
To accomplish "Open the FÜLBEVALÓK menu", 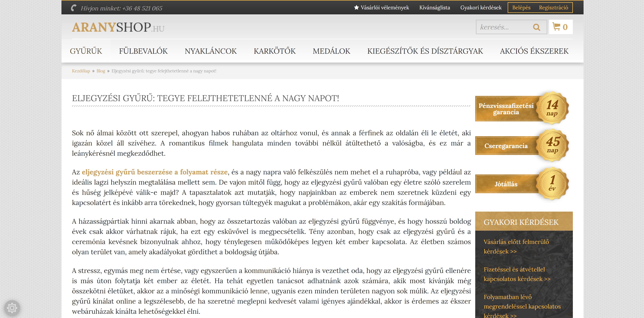I will [143, 51].
